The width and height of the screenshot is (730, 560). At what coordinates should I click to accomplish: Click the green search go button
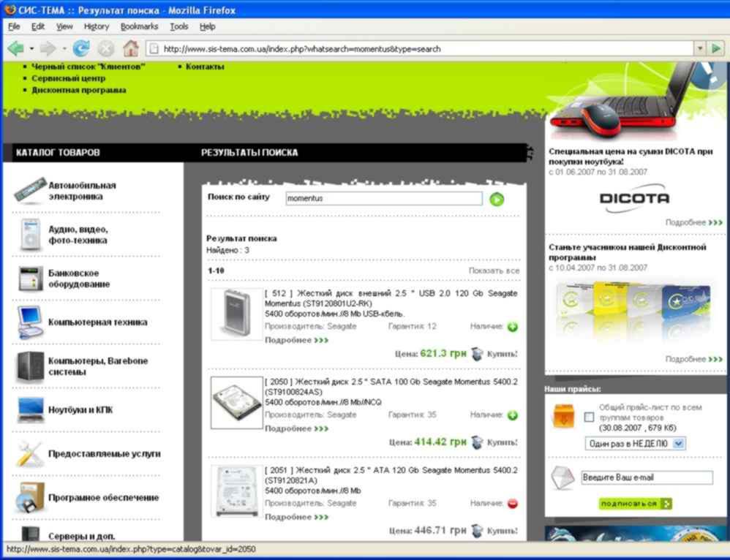point(497,199)
